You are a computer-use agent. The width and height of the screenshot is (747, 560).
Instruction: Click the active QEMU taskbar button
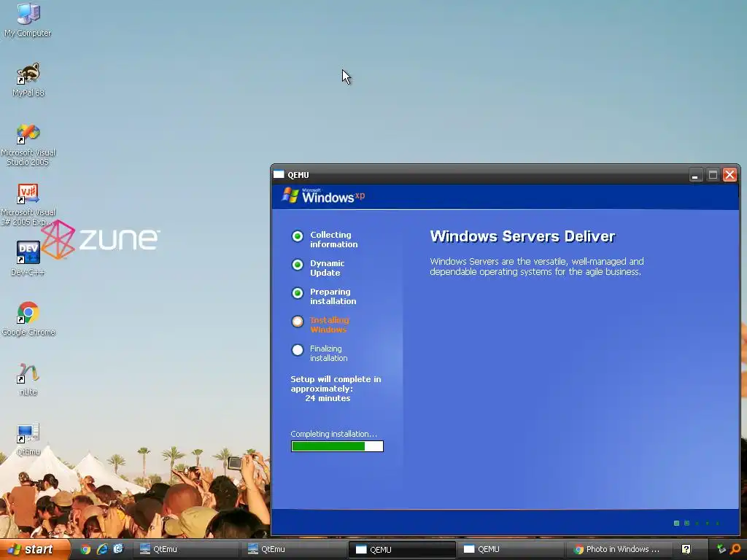(402, 549)
